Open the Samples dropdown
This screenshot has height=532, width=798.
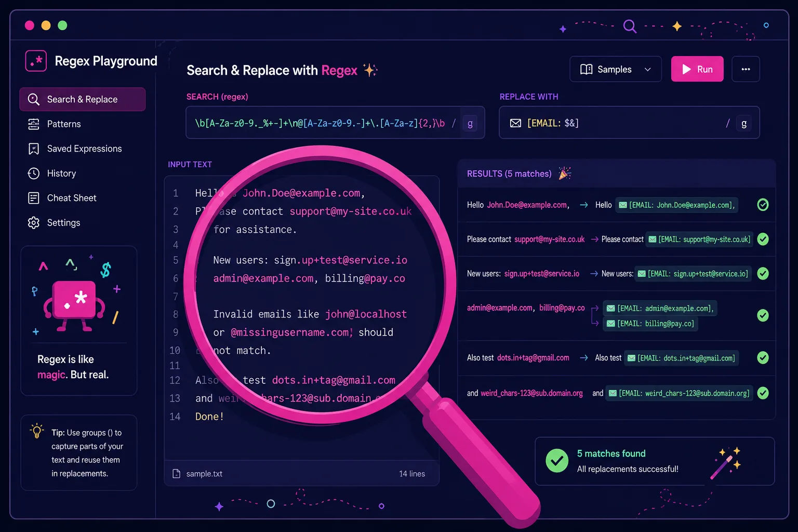616,69
